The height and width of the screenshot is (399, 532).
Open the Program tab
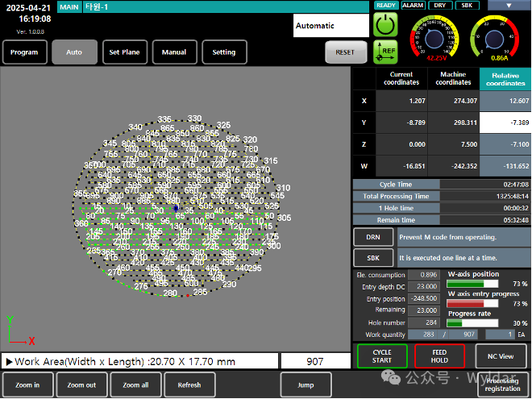pos(24,52)
